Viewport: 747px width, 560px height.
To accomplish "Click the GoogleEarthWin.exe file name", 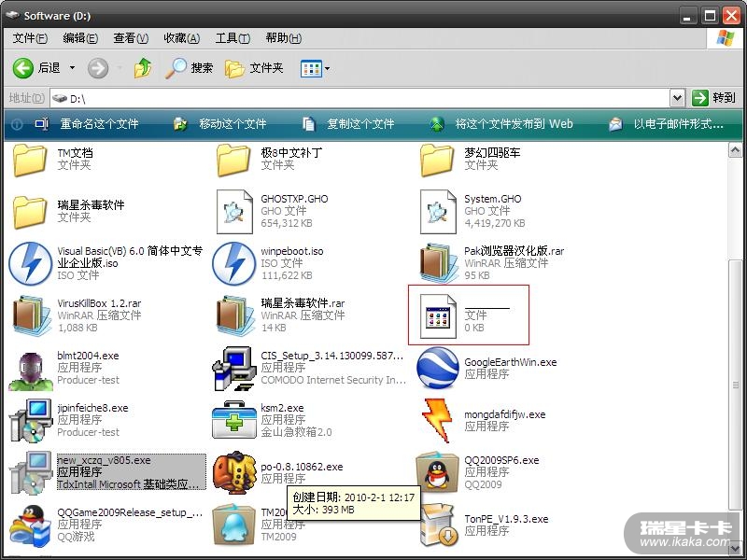I will click(x=510, y=362).
